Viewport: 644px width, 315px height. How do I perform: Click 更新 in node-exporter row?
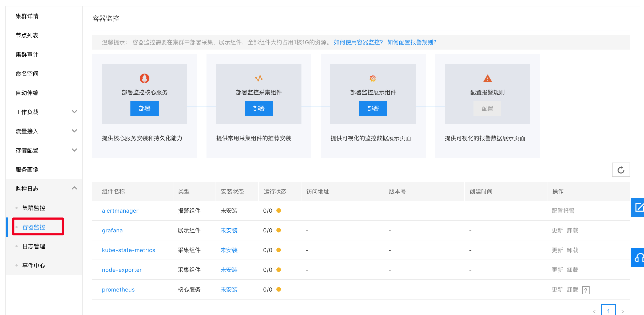[x=557, y=270]
